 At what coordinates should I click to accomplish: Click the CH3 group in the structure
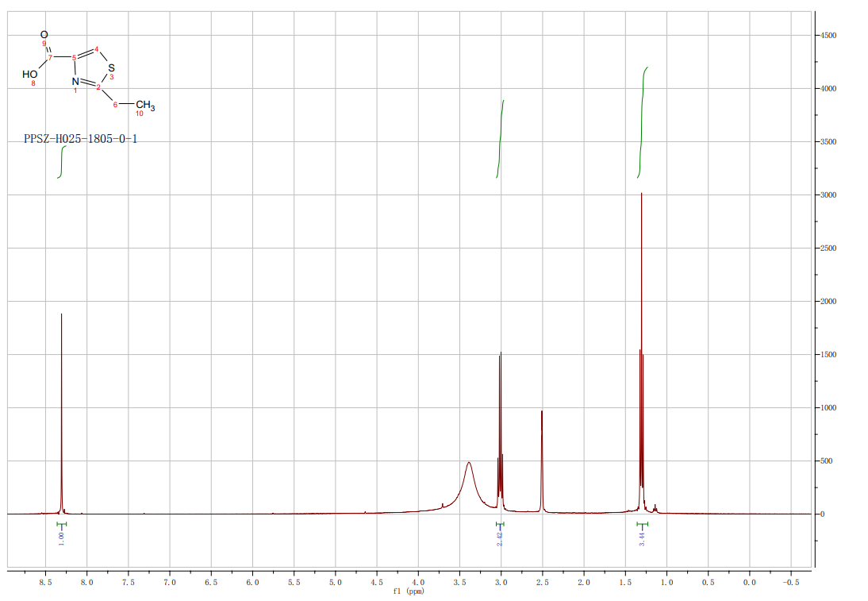[144, 105]
